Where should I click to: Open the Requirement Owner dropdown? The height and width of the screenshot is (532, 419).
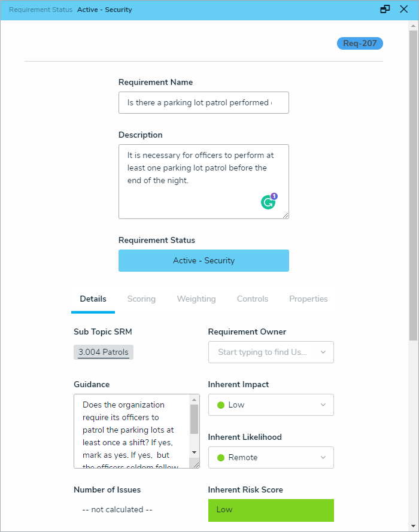click(271, 352)
